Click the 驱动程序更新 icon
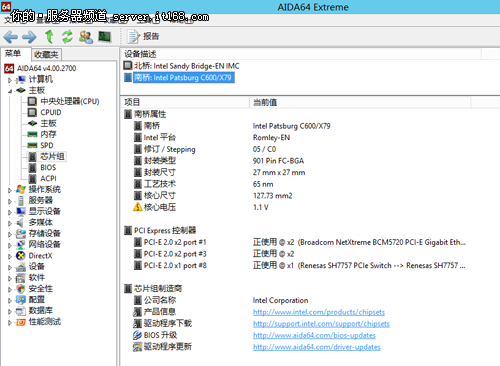500x366 pixels. coord(138,347)
